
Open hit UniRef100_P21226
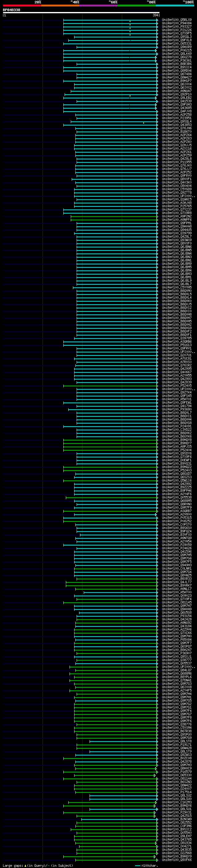[177, 30]
